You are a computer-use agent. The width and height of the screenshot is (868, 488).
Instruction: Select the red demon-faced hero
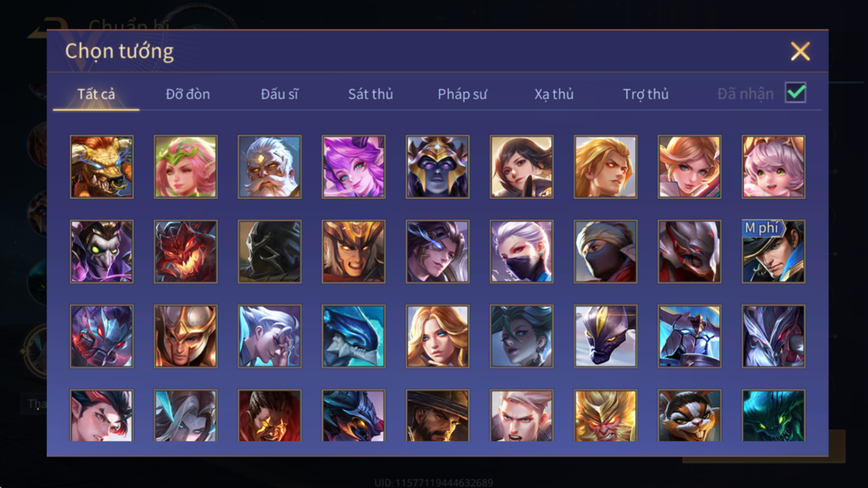(x=186, y=252)
